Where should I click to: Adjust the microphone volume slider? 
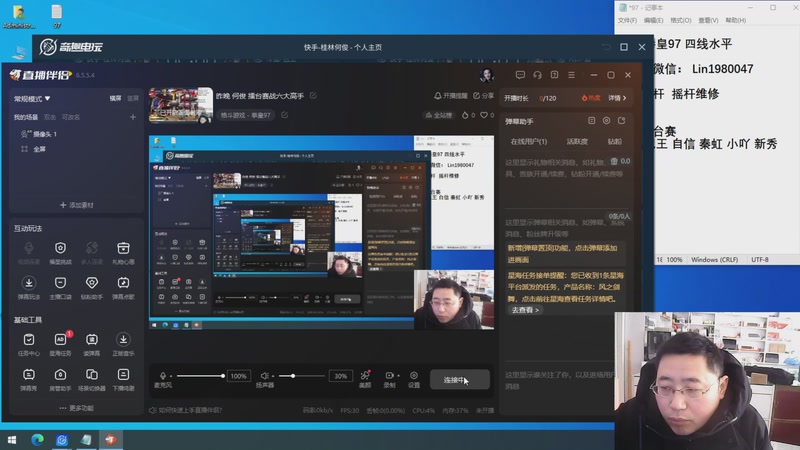pyautogui.click(x=200, y=376)
